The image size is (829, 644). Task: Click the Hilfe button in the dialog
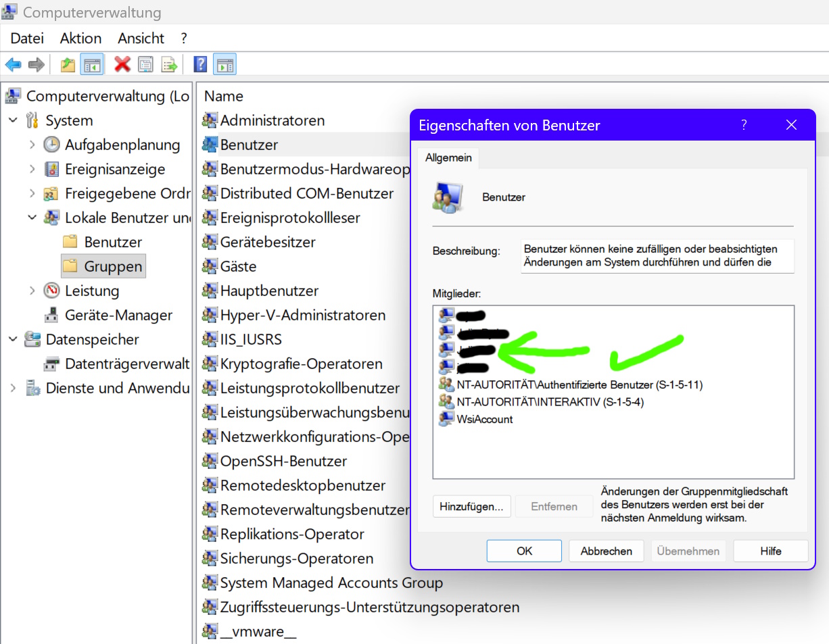coord(770,551)
